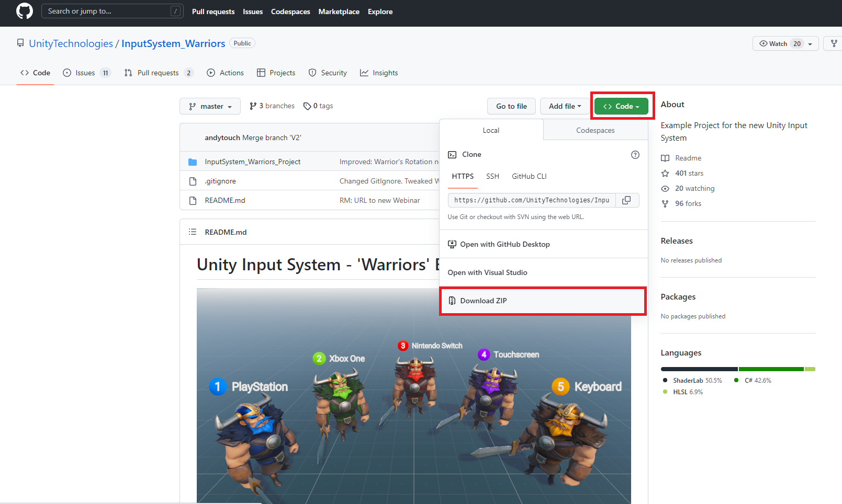Viewport: 842px width, 504px height.
Task: Open the 96 forks link
Action: (681, 203)
